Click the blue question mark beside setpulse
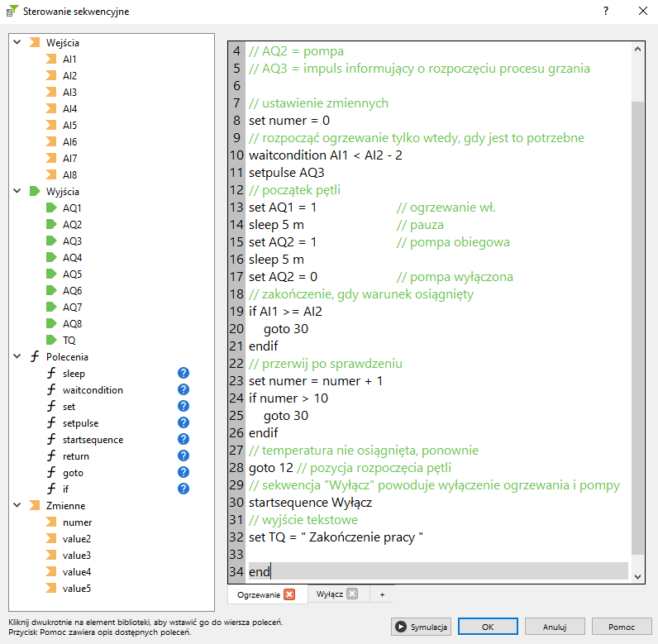Image resolution: width=658 pixels, height=644 pixels. (184, 423)
